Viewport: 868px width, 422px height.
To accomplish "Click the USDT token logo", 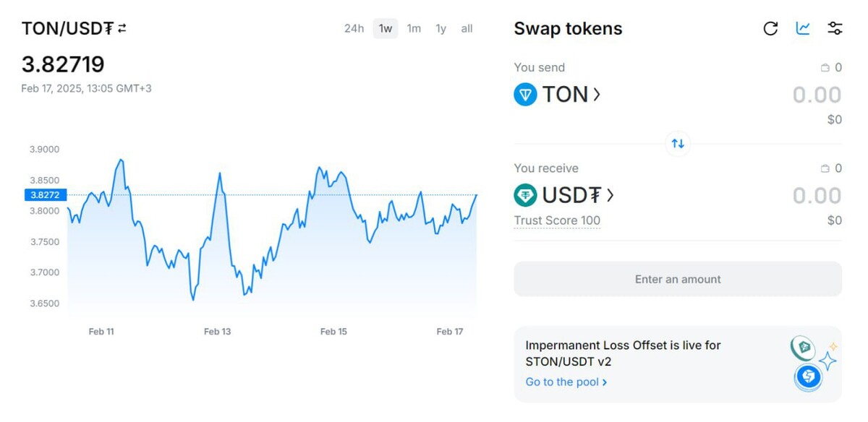I will pos(525,195).
